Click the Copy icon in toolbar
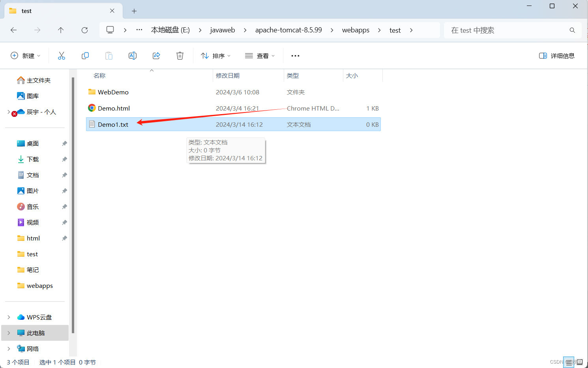 [85, 56]
